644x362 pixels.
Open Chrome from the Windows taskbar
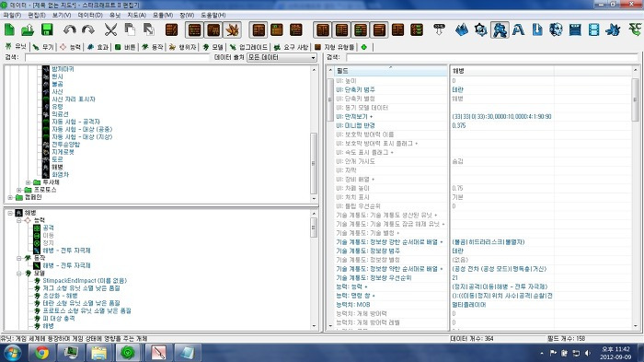[x=42, y=353]
